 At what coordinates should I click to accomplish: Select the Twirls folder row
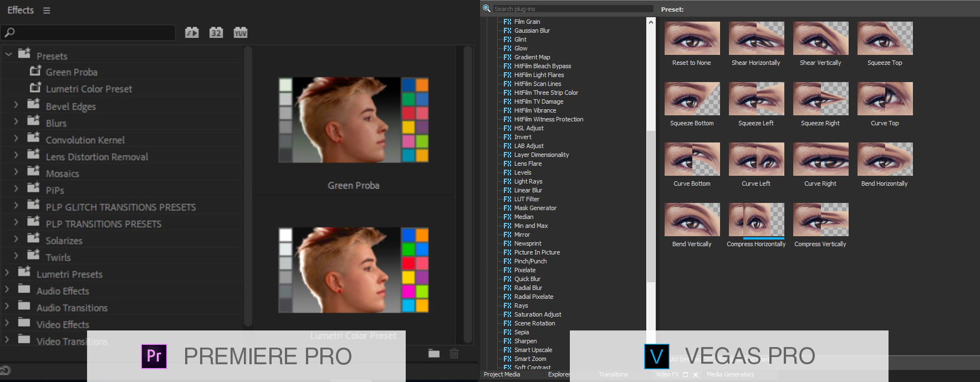pyautogui.click(x=58, y=257)
